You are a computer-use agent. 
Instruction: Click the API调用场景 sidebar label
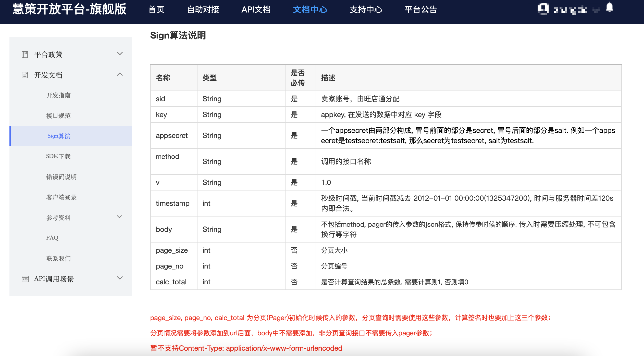(x=54, y=279)
